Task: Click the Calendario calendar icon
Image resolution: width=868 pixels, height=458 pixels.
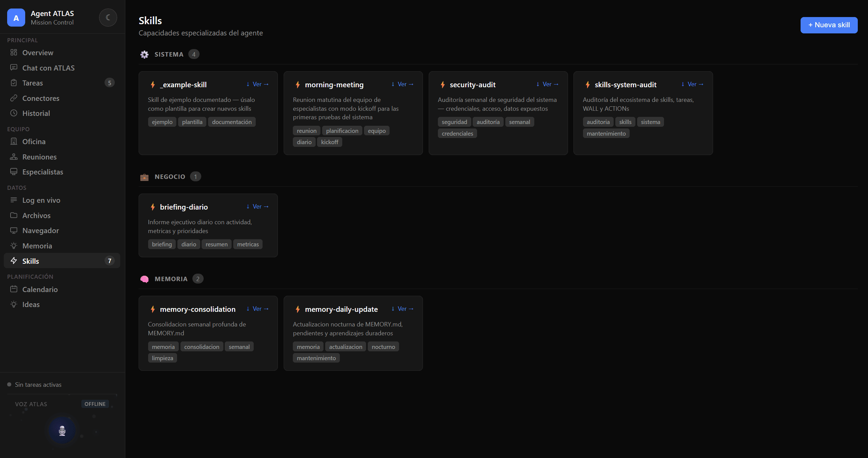Action: click(14, 289)
